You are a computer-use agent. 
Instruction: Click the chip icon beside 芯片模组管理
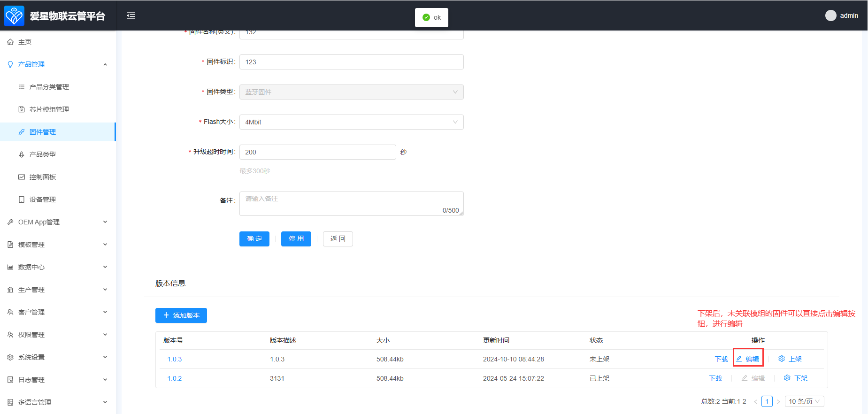coord(22,109)
